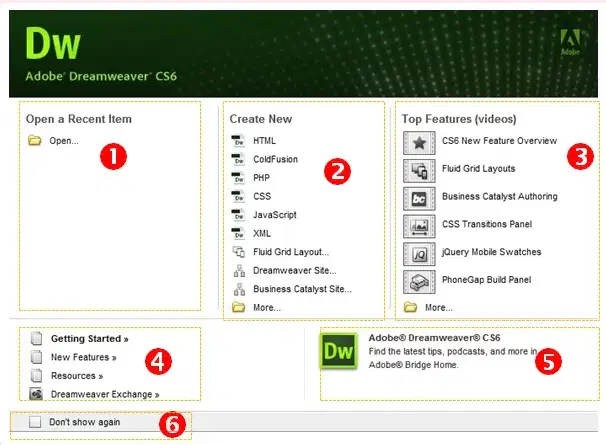
Task: Create a new JavaScript file
Action: tap(275, 215)
